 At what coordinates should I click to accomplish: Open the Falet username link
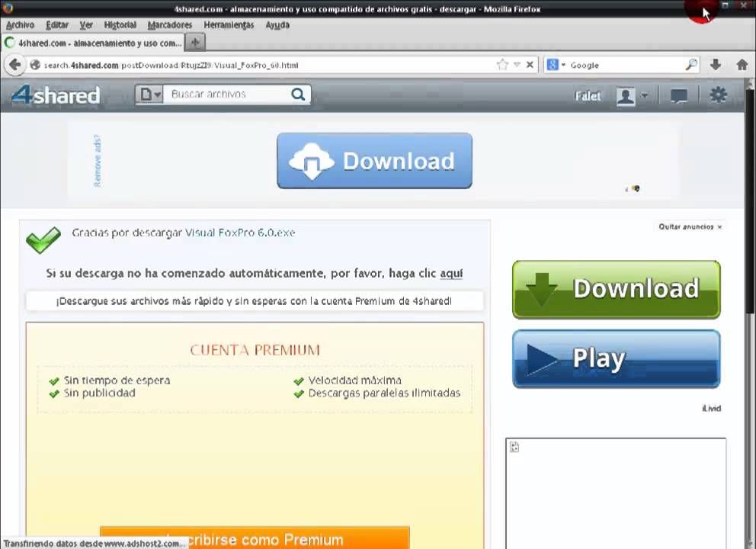point(588,96)
